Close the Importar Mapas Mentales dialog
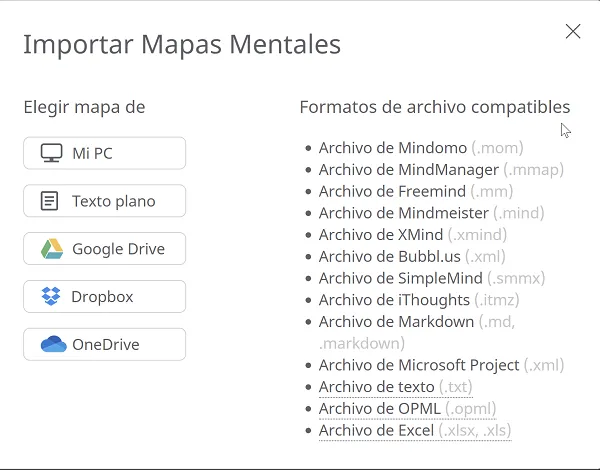This screenshot has width=600, height=470. tap(573, 31)
